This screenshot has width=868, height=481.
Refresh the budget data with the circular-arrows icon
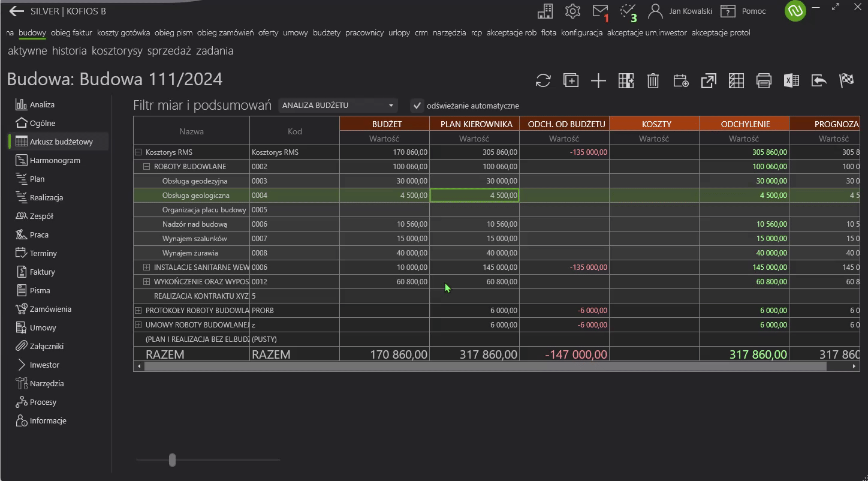(543, 80)
